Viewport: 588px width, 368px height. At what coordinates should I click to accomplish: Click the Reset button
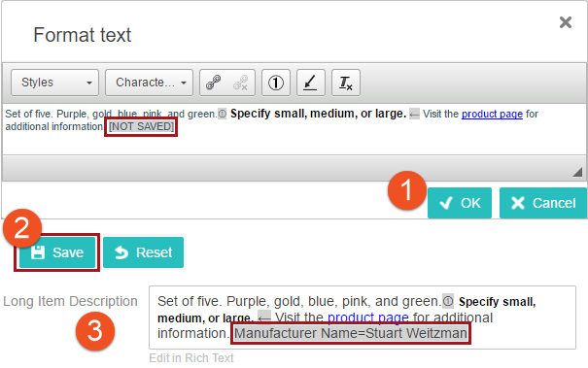(143, 252)
